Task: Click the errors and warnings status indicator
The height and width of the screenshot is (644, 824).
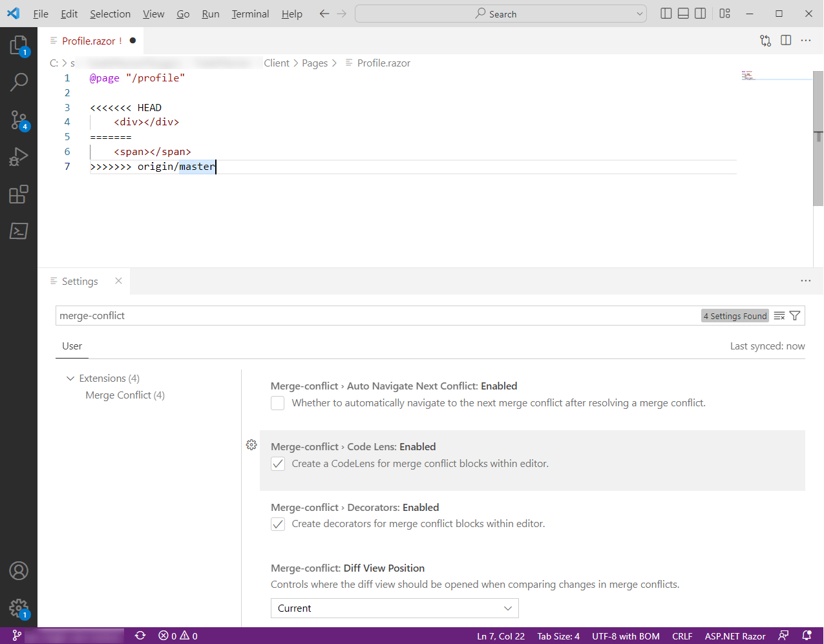Action: [x=177, y=636]
